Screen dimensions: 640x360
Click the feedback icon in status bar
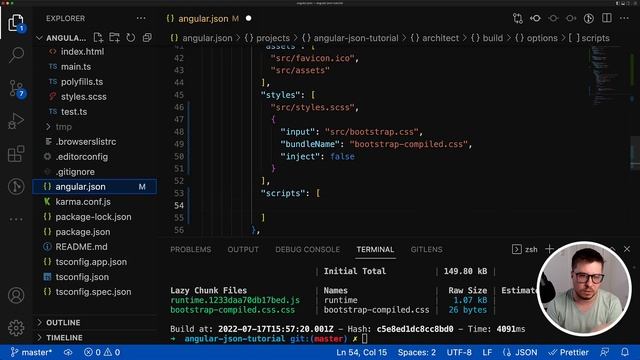click(x=604, y=352)
